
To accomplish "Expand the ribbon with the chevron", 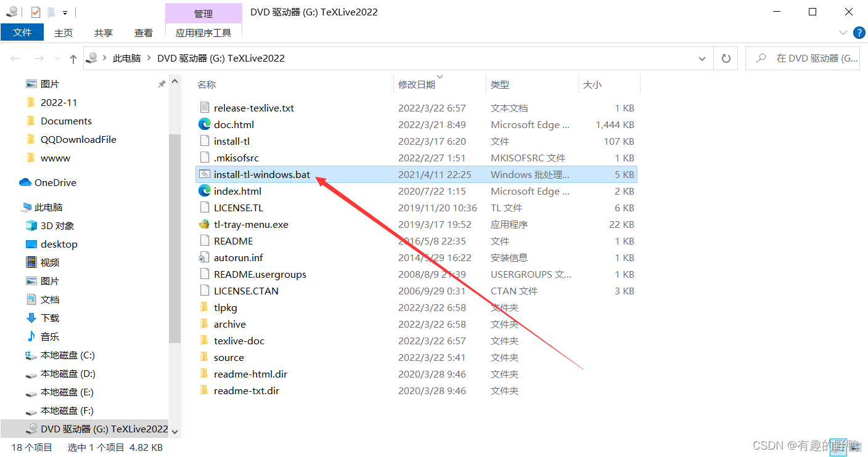I will coord(843,33).
